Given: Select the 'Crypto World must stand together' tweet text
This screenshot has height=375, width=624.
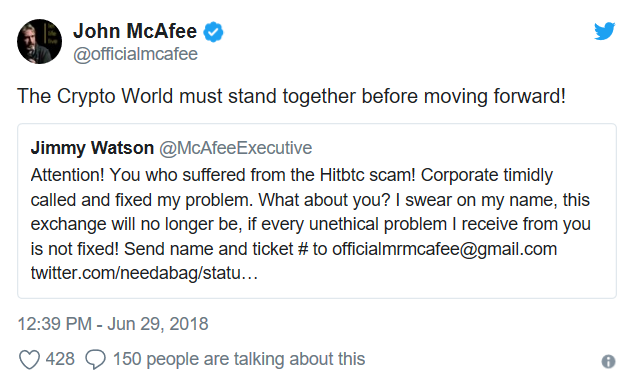Looking at the screenshot, I should pos(291,97).
